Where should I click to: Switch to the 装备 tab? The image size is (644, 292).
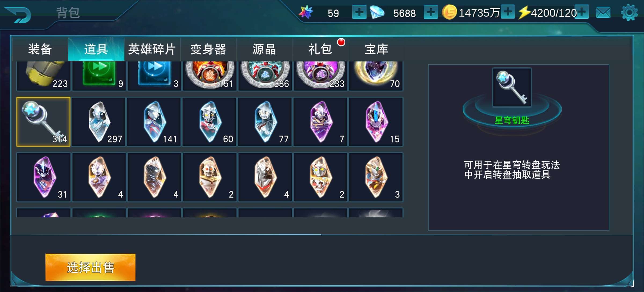tap(40, 49)
